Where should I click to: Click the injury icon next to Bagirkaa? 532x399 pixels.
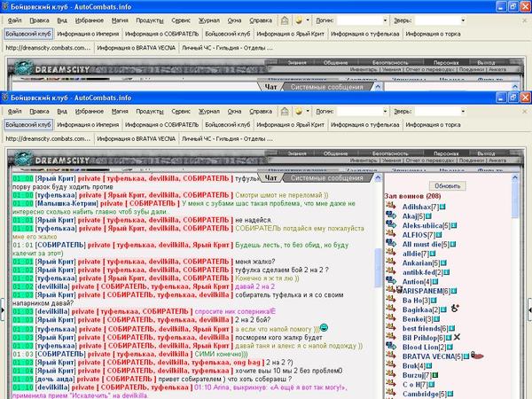455,309
